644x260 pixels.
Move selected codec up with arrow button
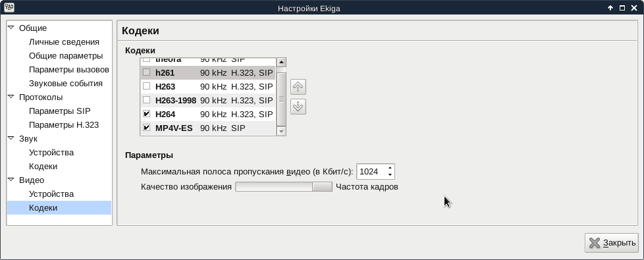[298, 87]
